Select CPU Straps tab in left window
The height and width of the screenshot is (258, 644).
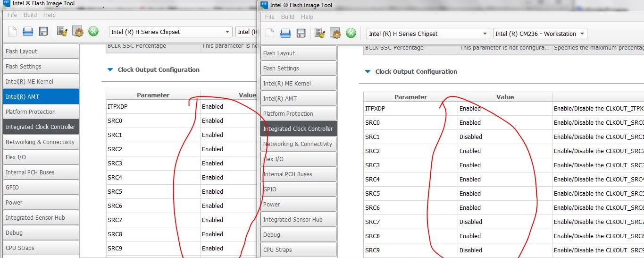tap(41, 248)
